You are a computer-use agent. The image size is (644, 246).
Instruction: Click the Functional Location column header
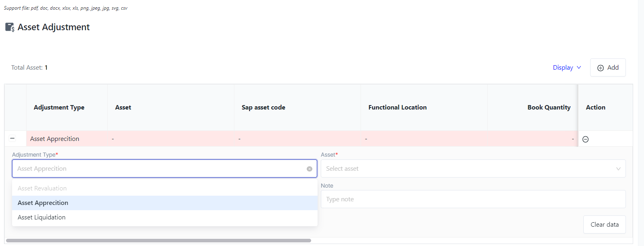(x=397, y=107)
